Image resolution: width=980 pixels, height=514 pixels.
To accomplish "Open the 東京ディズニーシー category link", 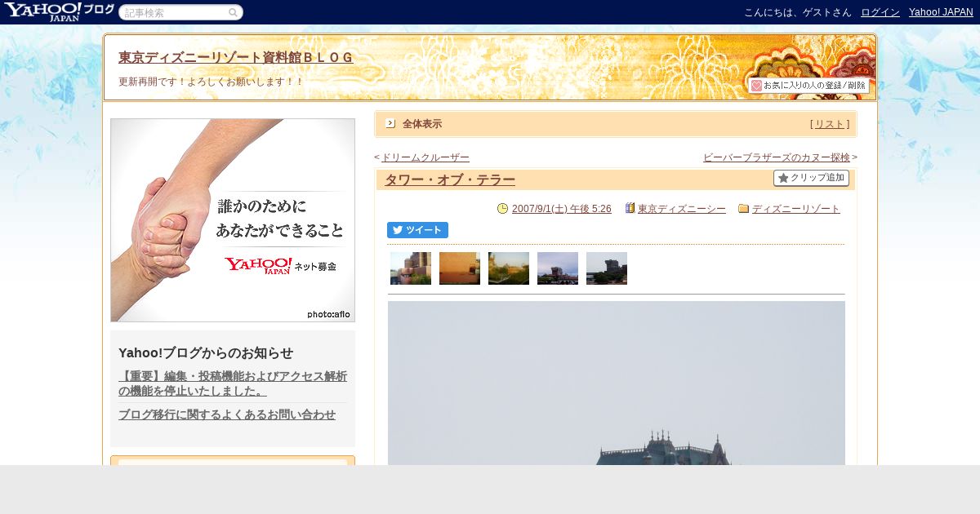I will 682,209.
